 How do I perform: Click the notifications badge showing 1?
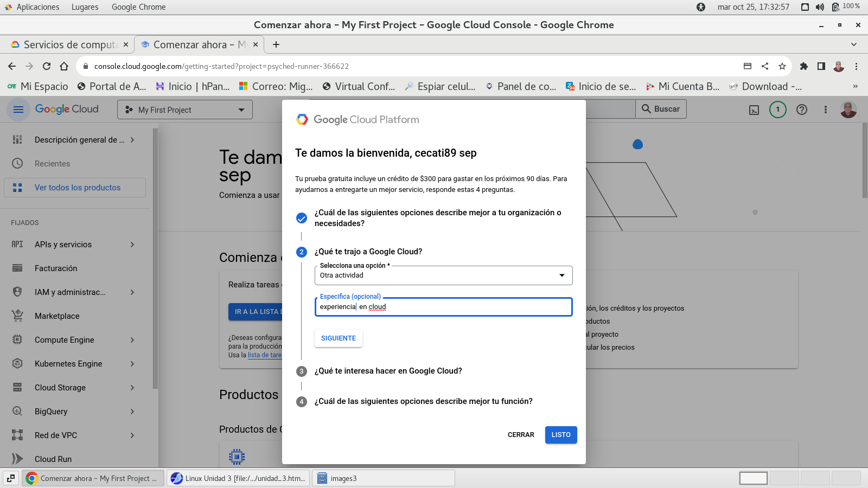point(777,110)
